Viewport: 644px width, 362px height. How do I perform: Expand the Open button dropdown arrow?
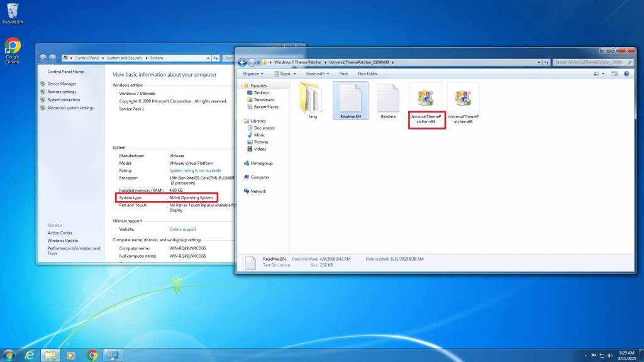click(294, 74)
